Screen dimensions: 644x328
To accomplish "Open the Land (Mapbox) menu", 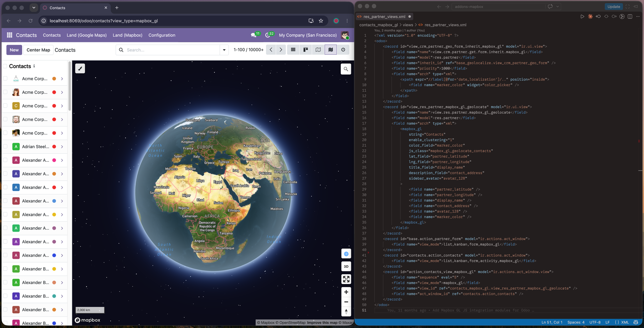I will click(x=127, y=35).
